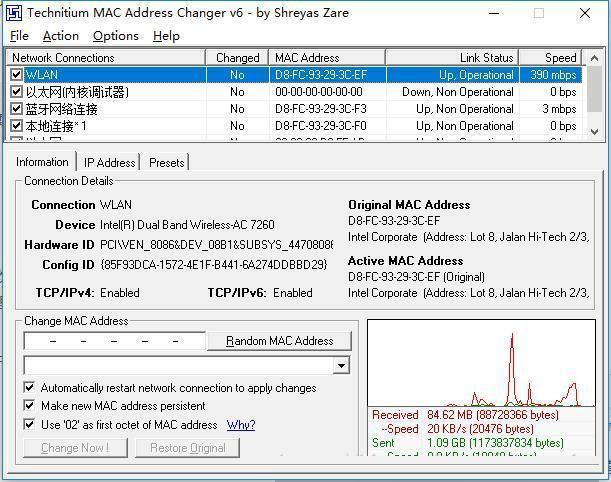This screenshot has width=611, height=482.
Task: Click MAC address D8-FC-93-29-3C-F3 cell
Action: [321, 109]
